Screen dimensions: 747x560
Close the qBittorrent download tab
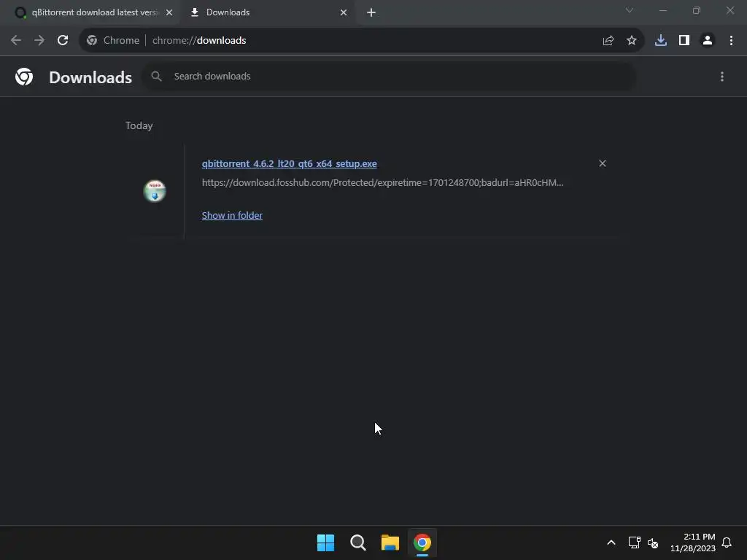169,13
